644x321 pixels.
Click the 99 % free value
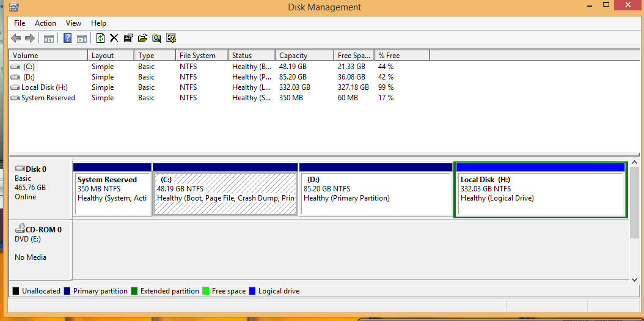[x=386, y=87]
